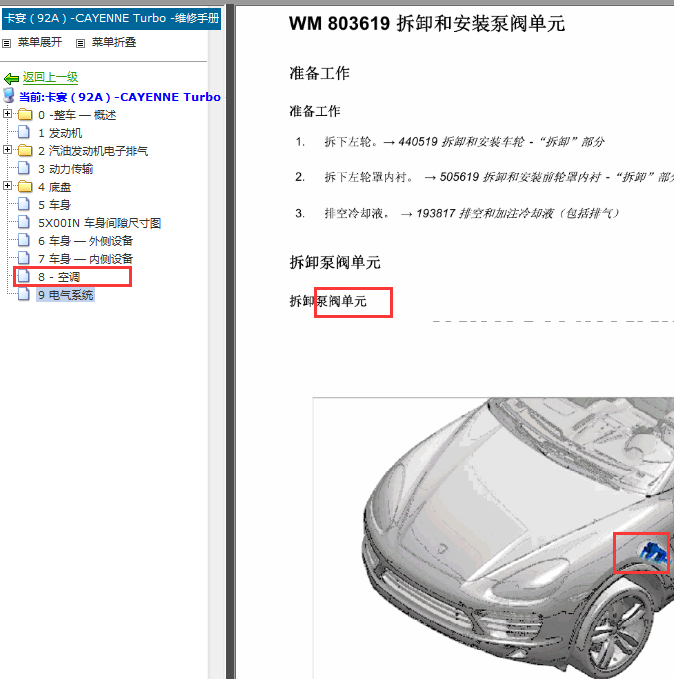The width and height of the screenshot is (674, 679).
Task: Open the 5 车身 entry
Action: [55, 205]
